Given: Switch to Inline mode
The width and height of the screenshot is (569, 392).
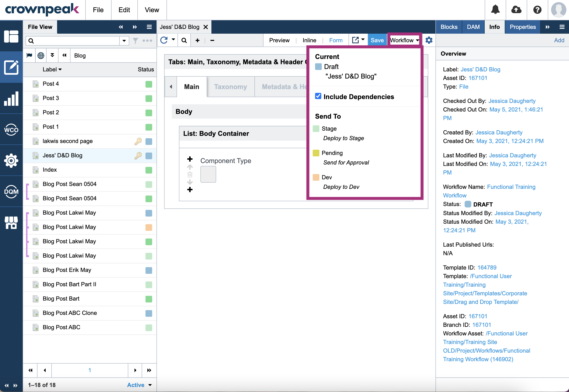Looking at the screenshot, I should (x=309, y=40).
